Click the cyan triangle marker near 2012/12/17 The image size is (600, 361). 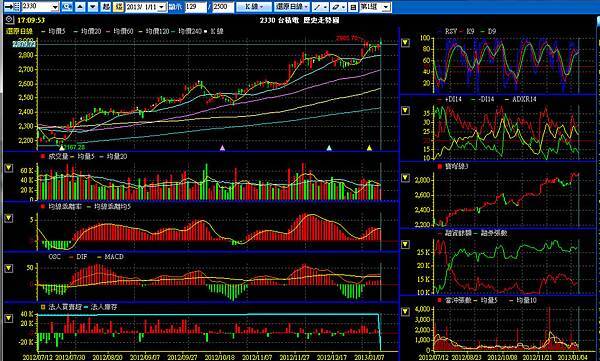(329, 148)
